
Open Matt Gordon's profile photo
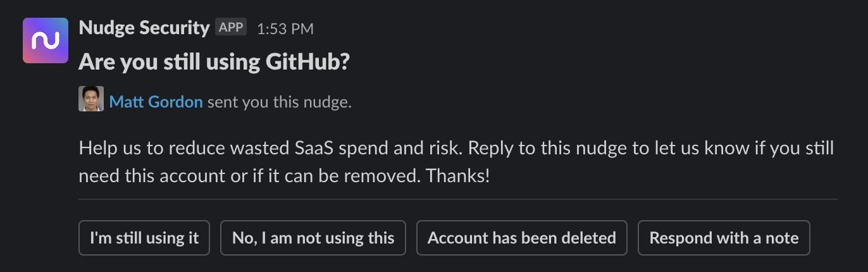(91, 99)
